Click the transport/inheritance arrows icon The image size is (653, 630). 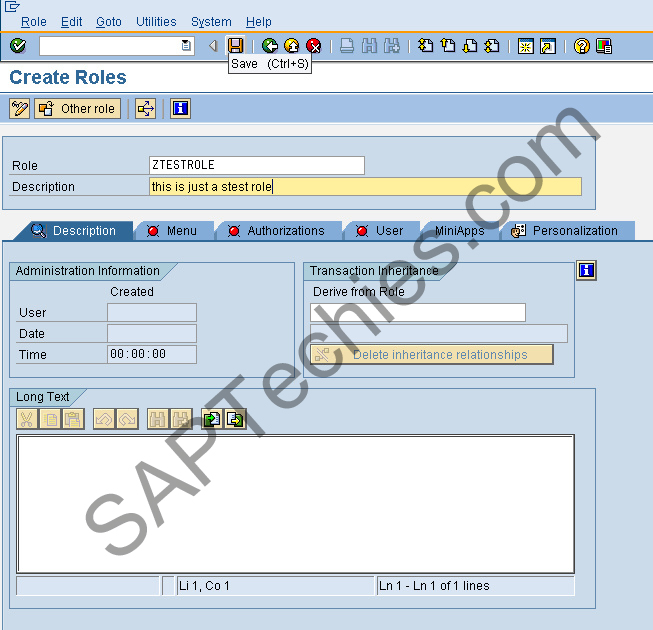click(145, 109)
